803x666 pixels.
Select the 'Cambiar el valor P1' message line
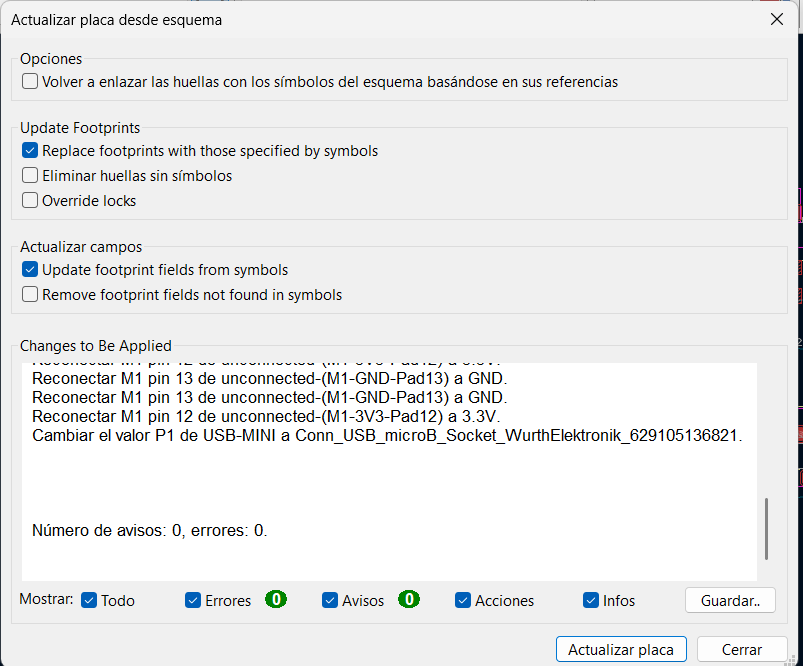coord(387,435)
